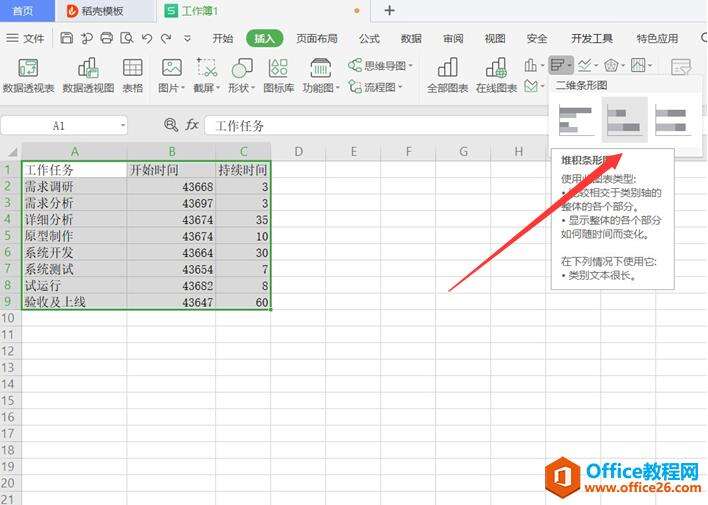
Task: Click the name box showing A1
Action: click(65, 126)
